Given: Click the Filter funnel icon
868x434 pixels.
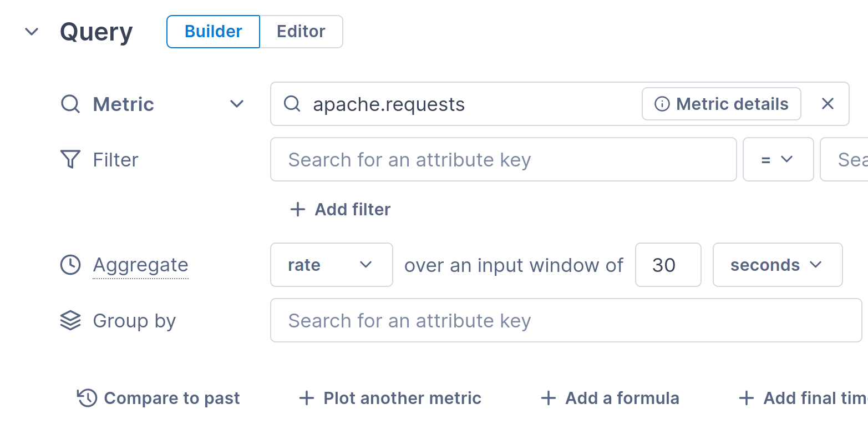Looking at the screenshot, I should [x=70, y=160].
